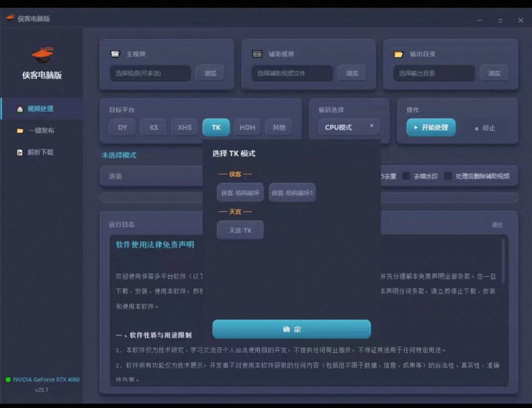532x408 pixels.
Task: Switch to the 一键发布 sidebar tab
Action: (x=42, y=130)
